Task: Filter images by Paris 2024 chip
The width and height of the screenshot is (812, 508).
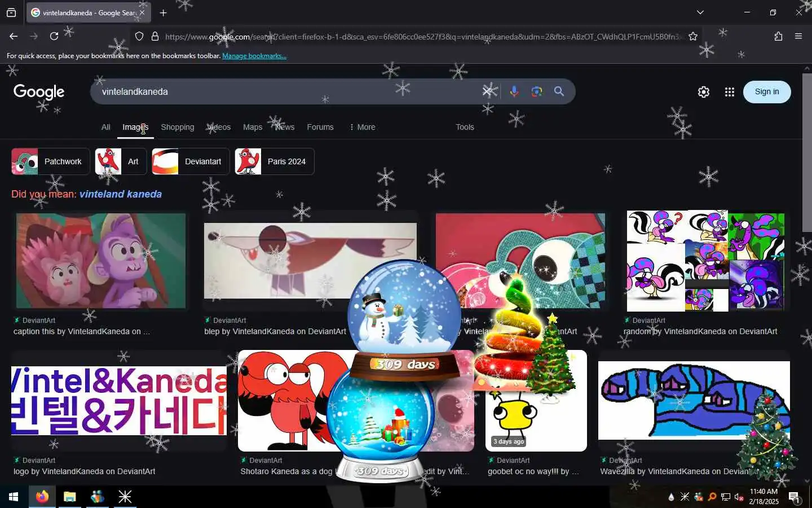Action: [274, 161]
